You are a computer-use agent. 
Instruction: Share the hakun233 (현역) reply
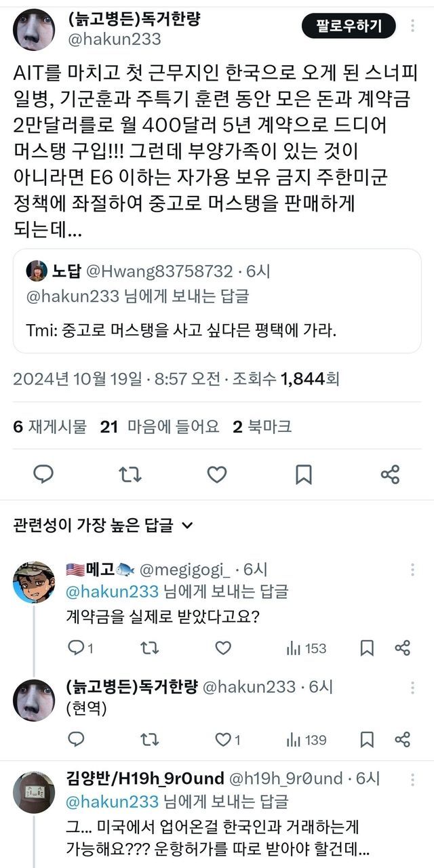click(402, 739)
